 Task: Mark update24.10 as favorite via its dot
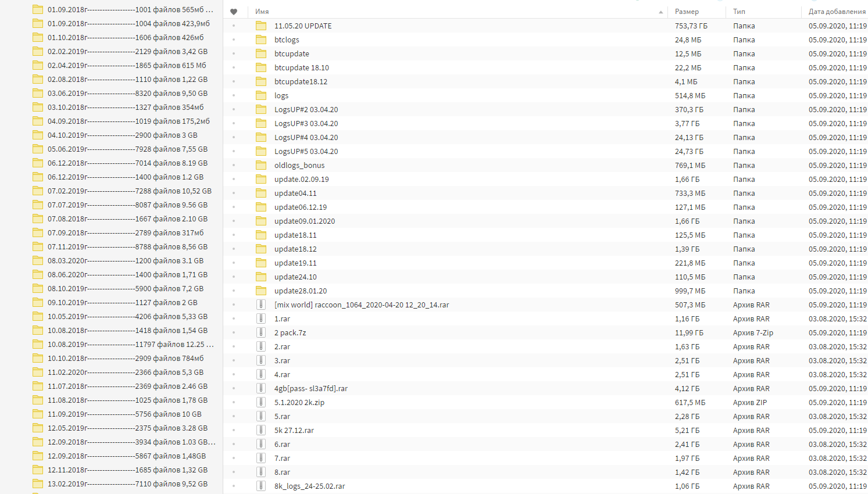(234, 277)
